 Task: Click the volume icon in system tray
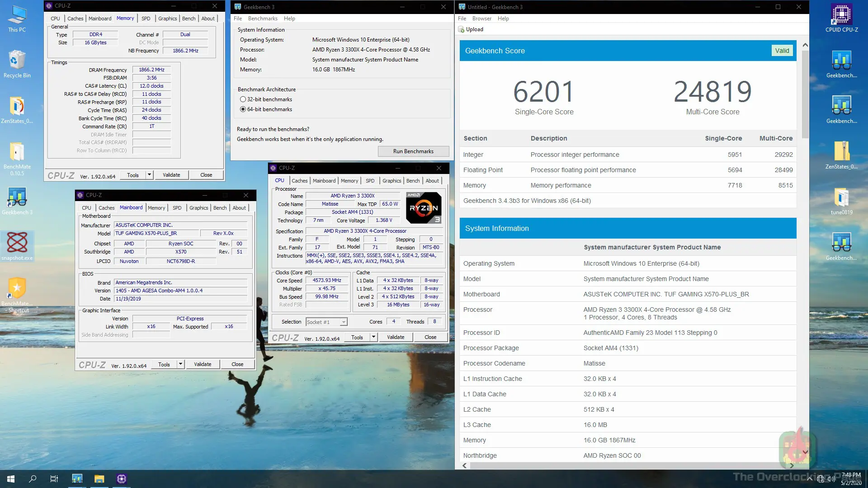pos(831,479)
